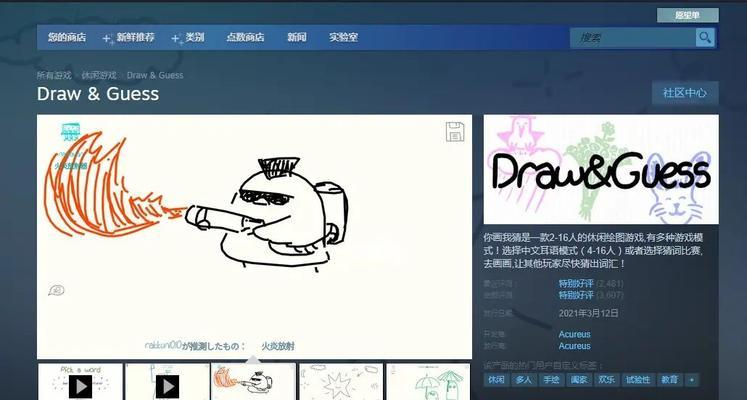Click the plus button to add tag
This screenshot has width=747, height=400.
point(692,380)
